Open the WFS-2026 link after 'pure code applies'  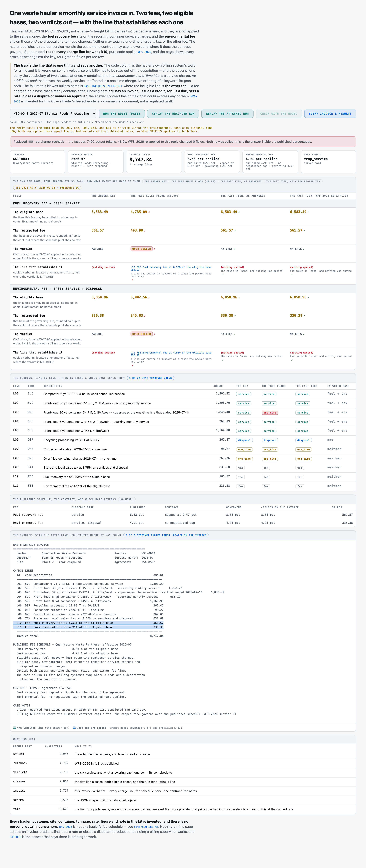[145, 52]
